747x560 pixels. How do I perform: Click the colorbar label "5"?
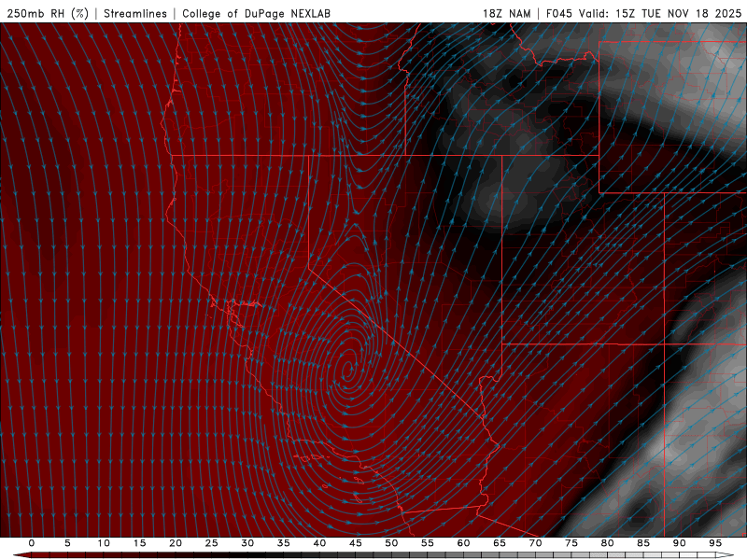click(x=67, y=543)
